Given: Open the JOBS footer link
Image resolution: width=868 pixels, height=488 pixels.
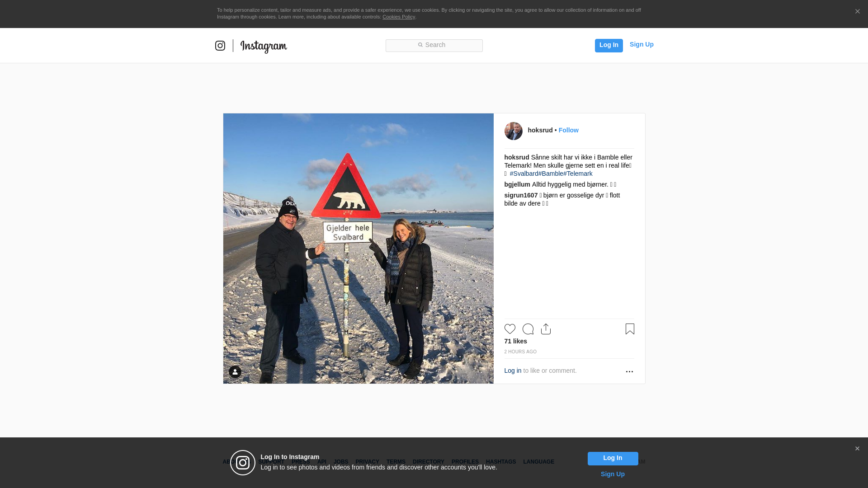Looking at the screenshot, I should coord(341,462).
